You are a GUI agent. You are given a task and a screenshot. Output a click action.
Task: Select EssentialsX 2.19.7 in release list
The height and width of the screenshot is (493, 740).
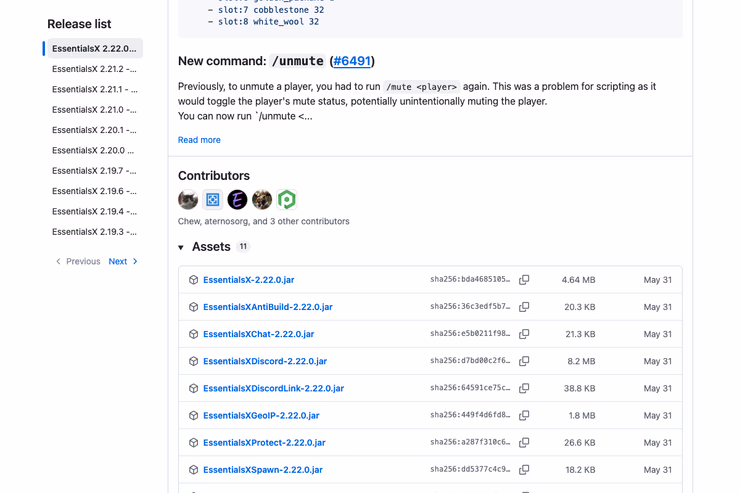tap(95, 171)
